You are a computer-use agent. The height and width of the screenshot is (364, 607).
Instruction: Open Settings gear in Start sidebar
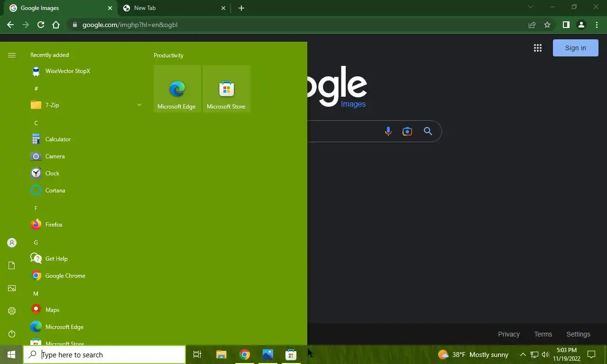pyautogui.click(x=12, y=311)
